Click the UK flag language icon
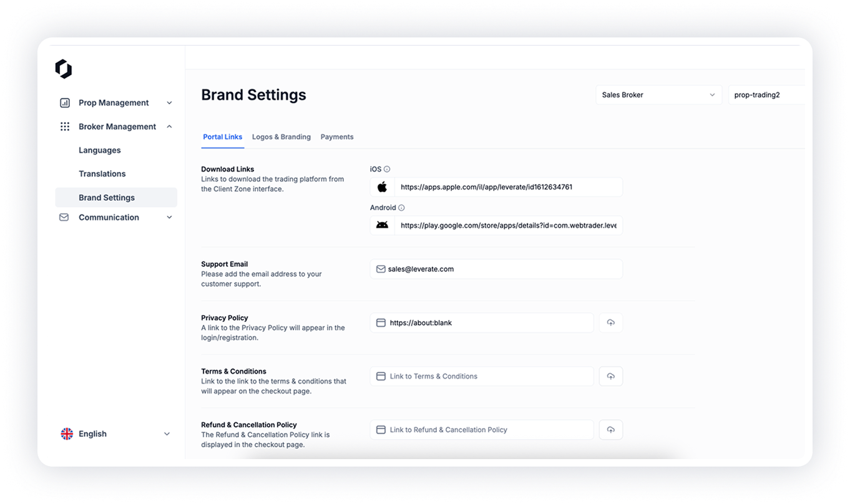This screenshot has width=850, height=504. 67,434
